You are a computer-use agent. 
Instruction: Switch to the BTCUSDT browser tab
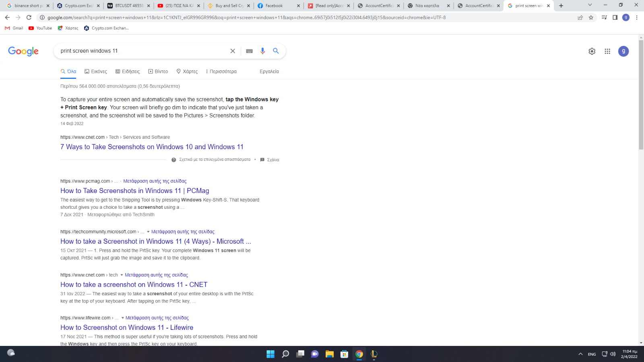coord(129,6)
